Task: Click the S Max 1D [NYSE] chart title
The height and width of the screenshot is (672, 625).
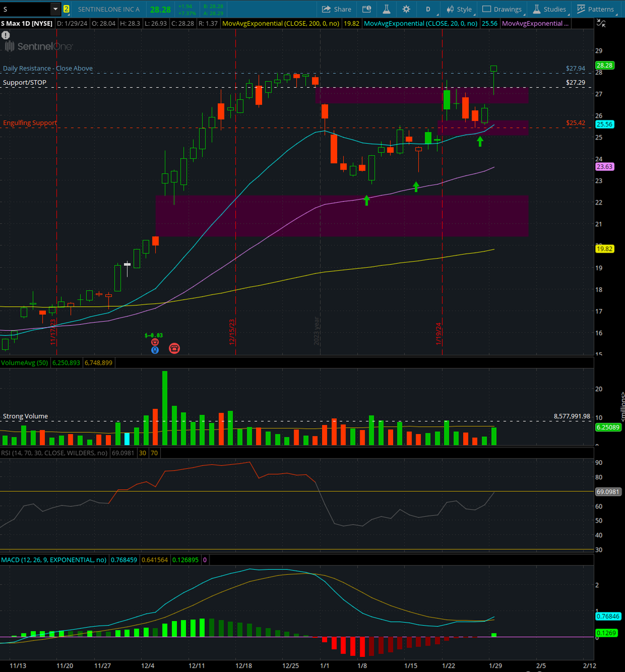Action: pos(26,24)
